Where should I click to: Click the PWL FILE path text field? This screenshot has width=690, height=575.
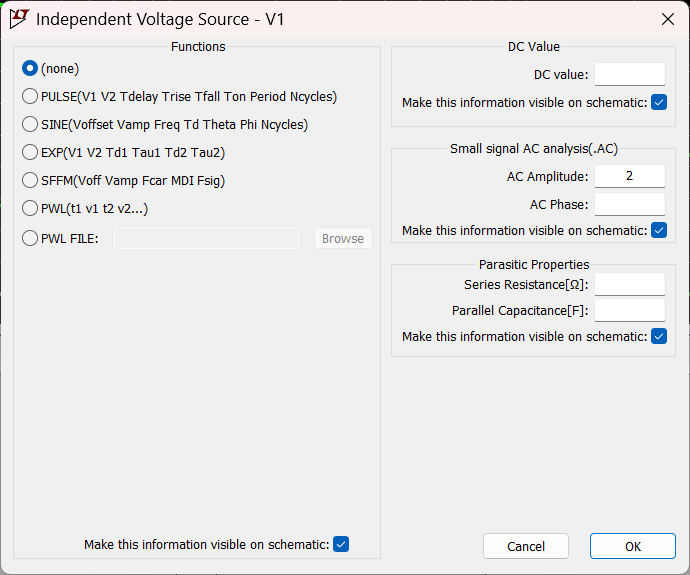pyautogui.click(x=206, y=238)
